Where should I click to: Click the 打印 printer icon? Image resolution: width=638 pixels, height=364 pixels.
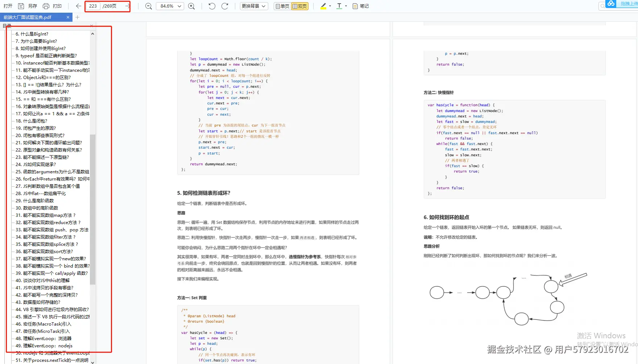(46, 6)
